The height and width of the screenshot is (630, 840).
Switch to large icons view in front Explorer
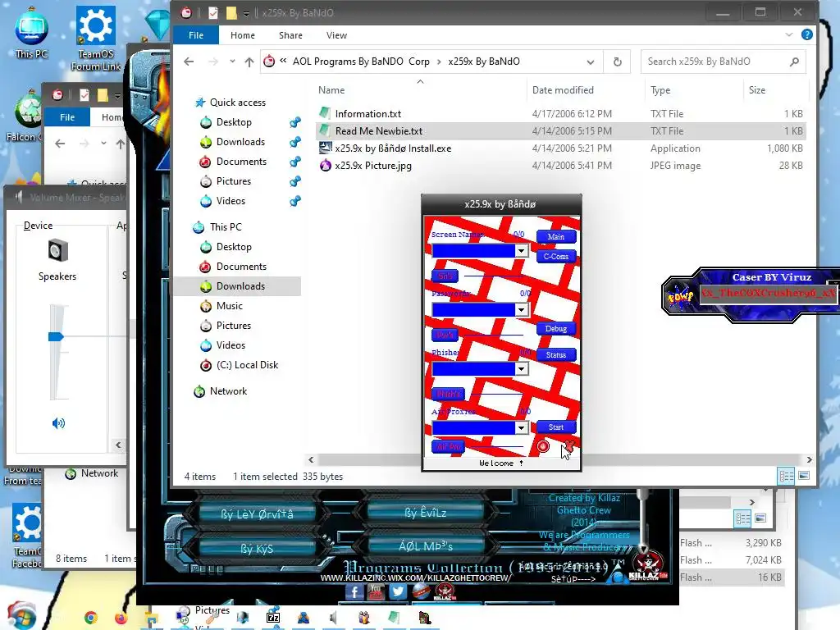(804, 476)
